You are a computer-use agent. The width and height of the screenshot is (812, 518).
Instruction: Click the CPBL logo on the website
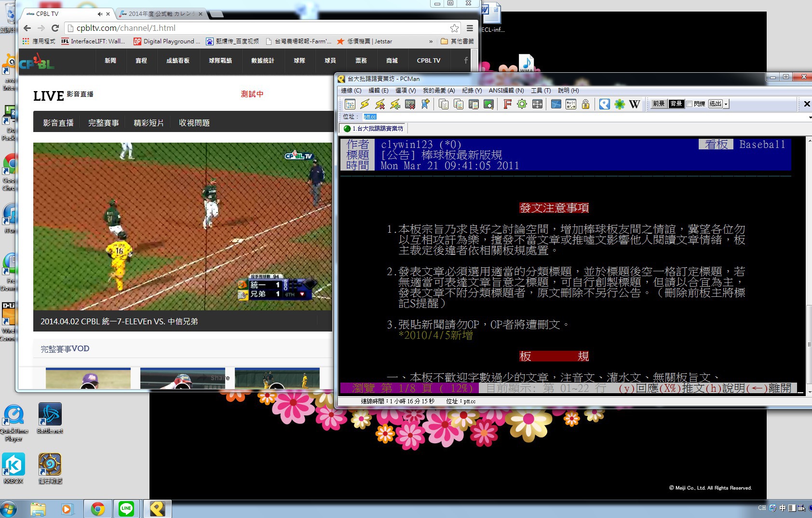tap(37, 62)
